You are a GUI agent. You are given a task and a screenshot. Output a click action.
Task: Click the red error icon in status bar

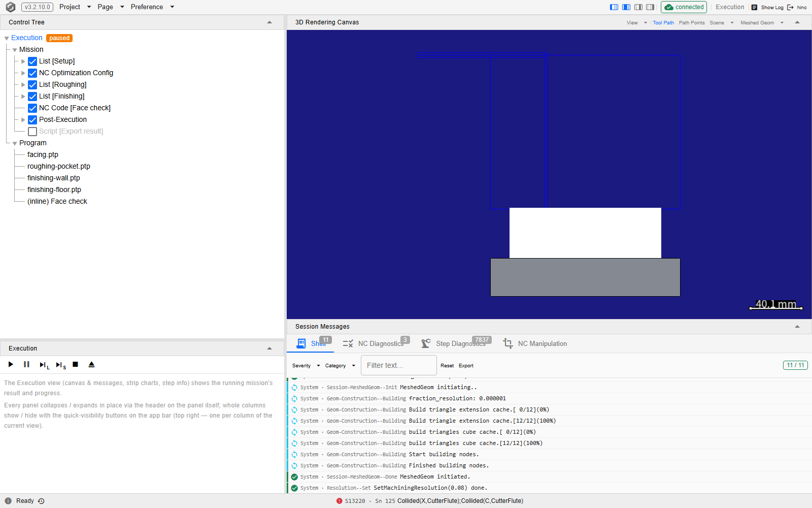(339, 501)
